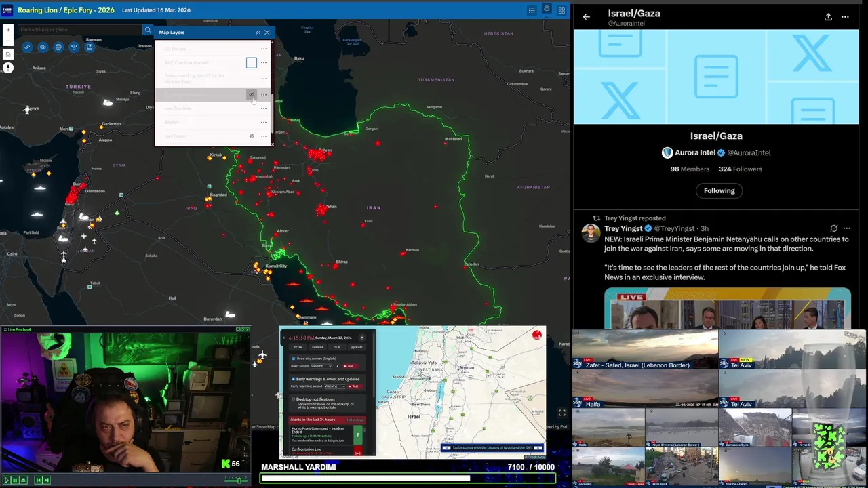The height and width of the screenshot is (488, 868).
Task: Open options for Iran Borders layer
Action: pyautogui.click(x=264, y=108)
